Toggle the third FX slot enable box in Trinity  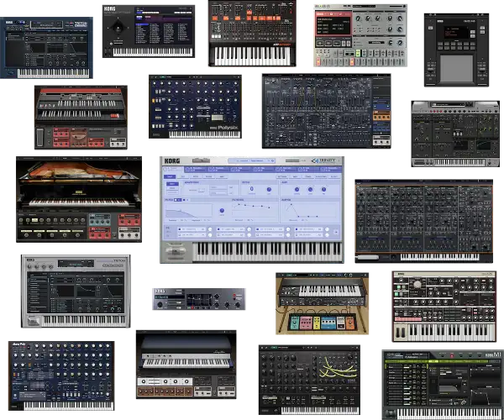[258, 229]
